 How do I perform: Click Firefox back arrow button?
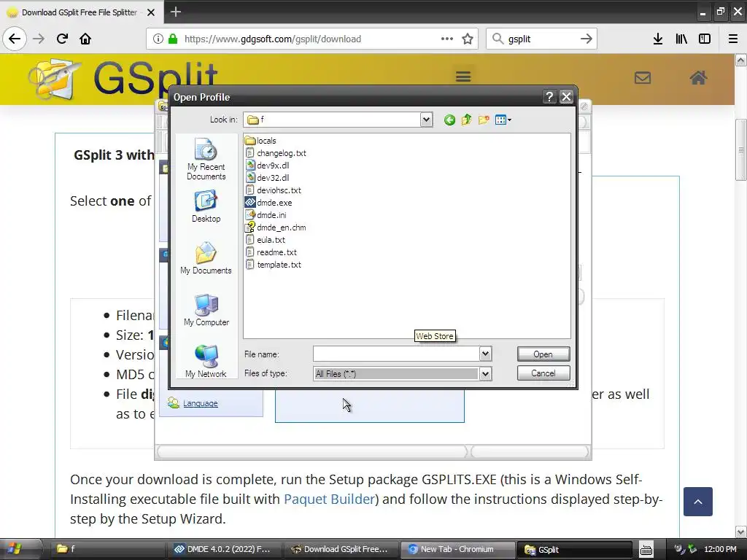click(x=15, y=39)
